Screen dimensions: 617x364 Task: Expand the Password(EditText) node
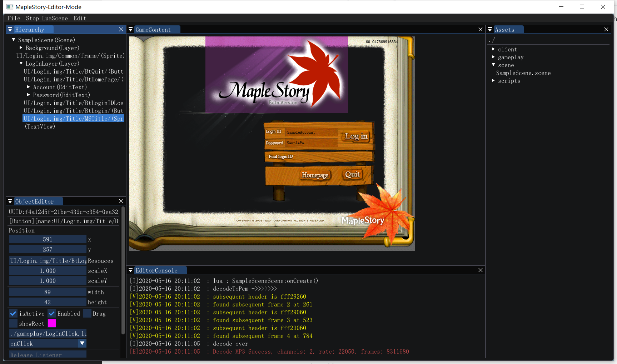tap(29, 95)
